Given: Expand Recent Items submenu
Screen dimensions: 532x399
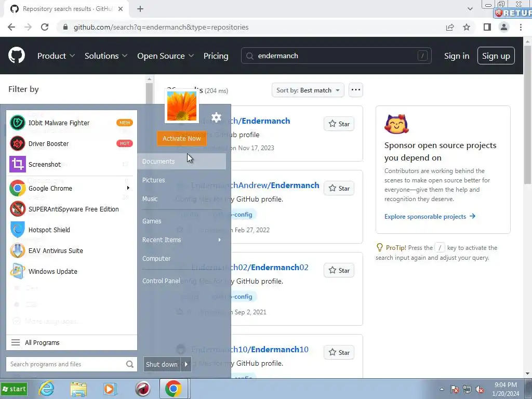Looking at the screenshot, I should tap(182, 240).
